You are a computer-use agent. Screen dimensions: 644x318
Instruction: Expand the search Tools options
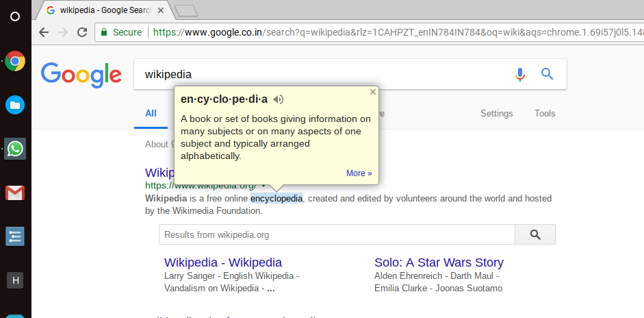pos(545,114)
